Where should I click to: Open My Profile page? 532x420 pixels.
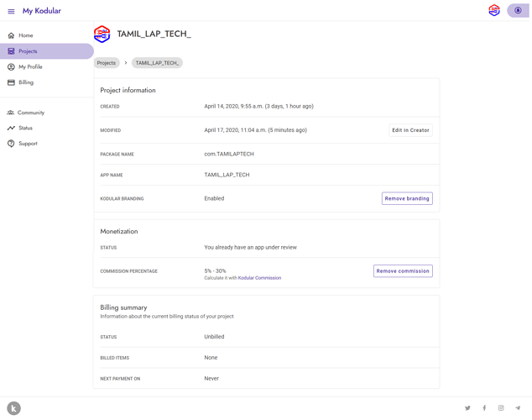(x=30, y=67)
